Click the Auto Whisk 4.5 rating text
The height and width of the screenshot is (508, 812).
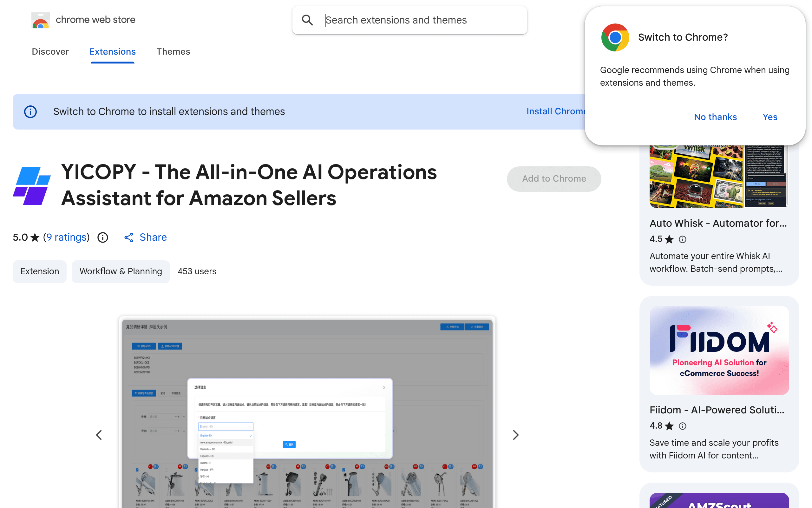pyautogui.click(x=656, y=239)
